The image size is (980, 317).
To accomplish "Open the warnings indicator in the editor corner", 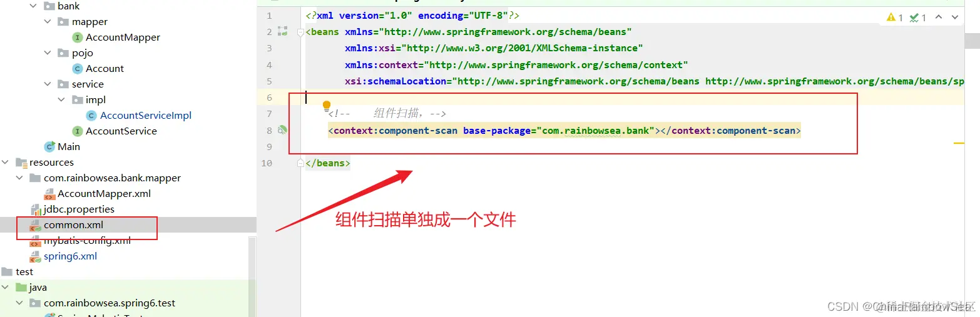I will [x=894, y=18].
